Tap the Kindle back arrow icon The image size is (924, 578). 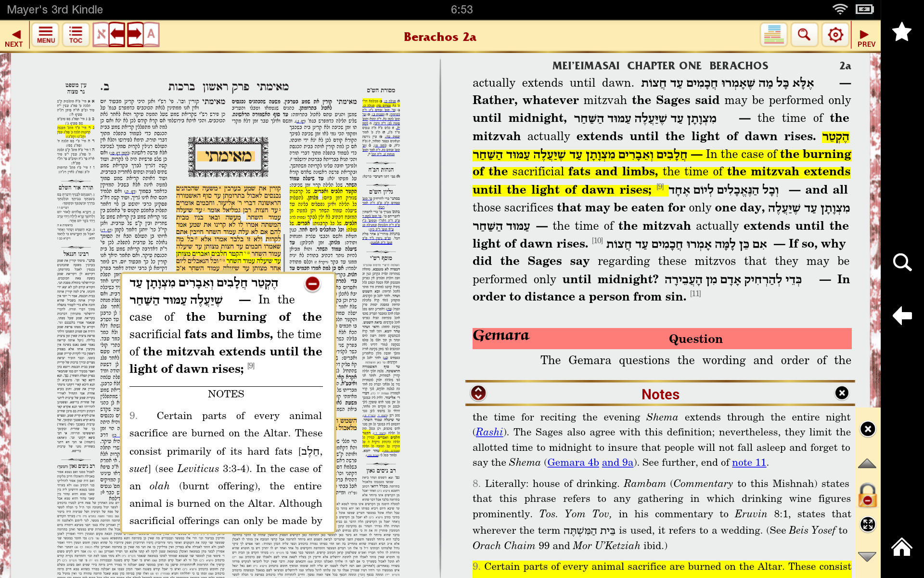901,316
